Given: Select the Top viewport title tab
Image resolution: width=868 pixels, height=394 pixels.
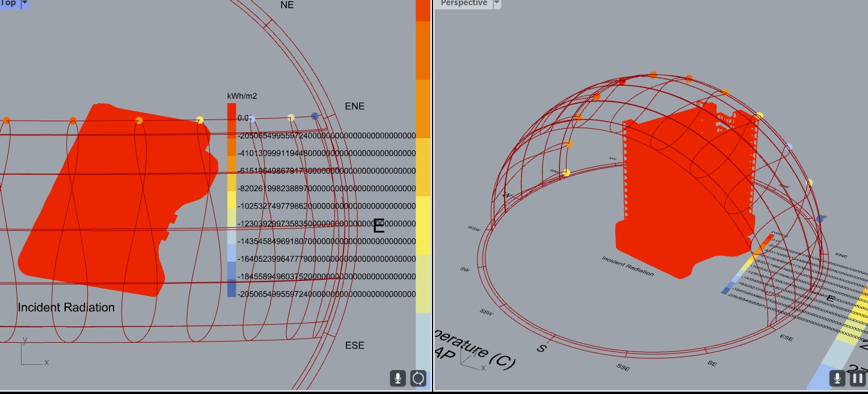Looking at the screenshot, I should (9, 3).
